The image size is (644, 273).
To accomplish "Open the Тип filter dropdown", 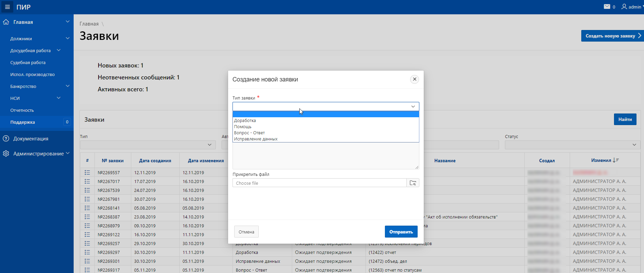I will [148, 145].
